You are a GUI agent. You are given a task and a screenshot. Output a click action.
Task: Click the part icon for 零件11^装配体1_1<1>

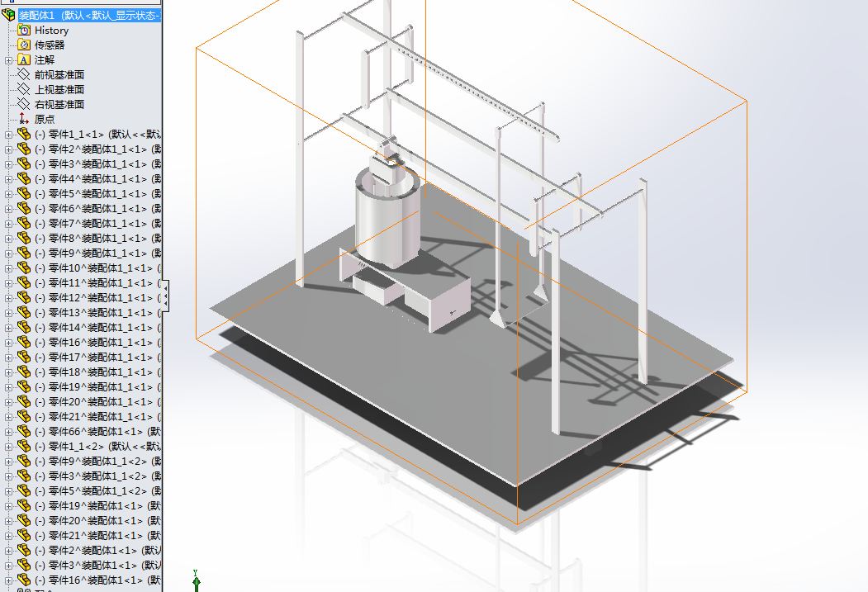pos(24,282)
